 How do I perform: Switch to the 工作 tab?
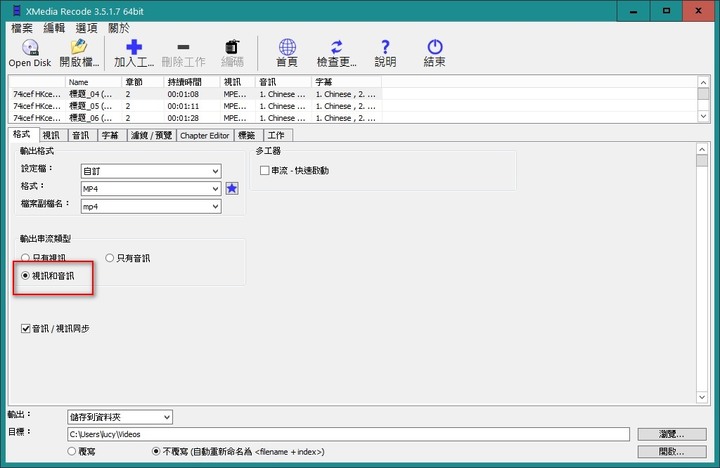click(x=276, y=135)
